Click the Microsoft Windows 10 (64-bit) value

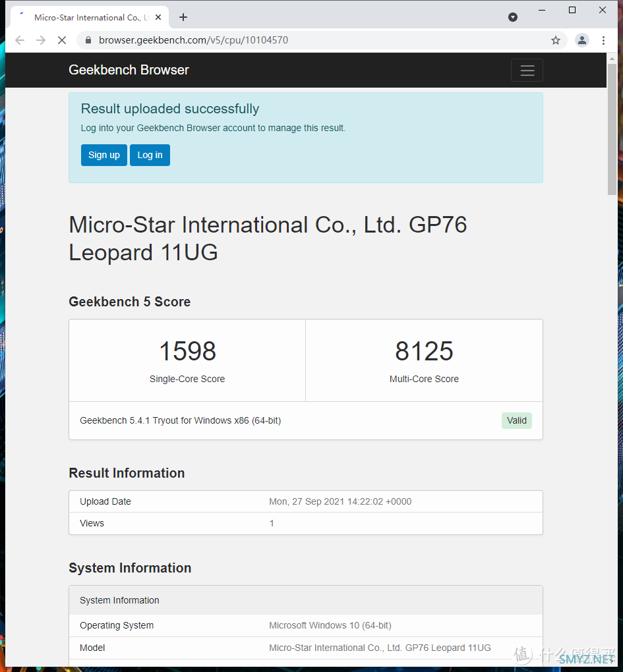click(x=330, y=625)
